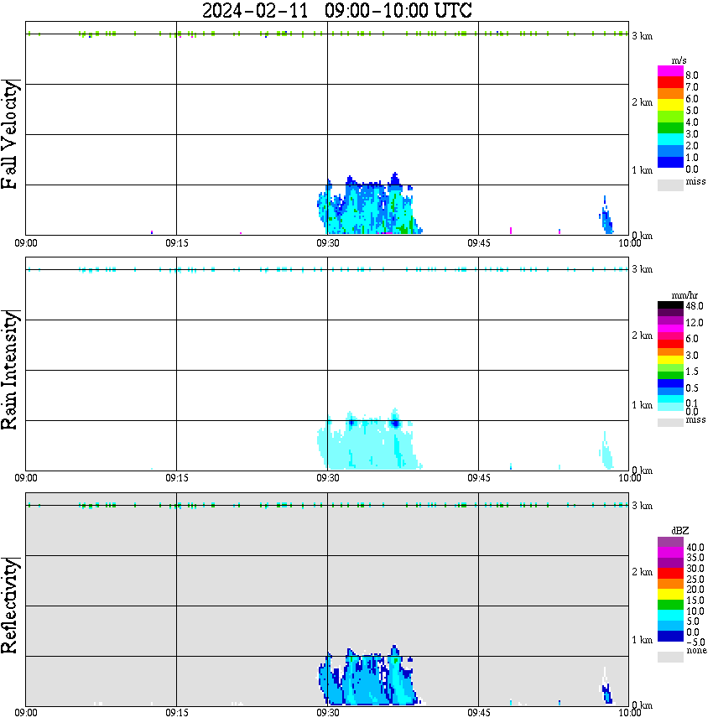The height and width of the screenshot is (728, 713).
Task: Pick the blue 0.5 mm/hr legend swatch
Action: point(670,383)
